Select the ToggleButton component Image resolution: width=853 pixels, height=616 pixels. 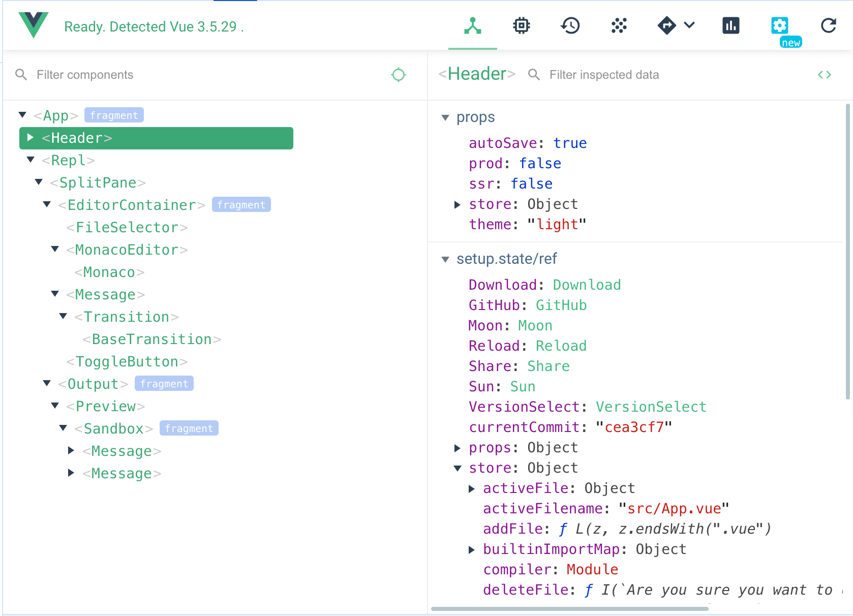click(127, 361)
